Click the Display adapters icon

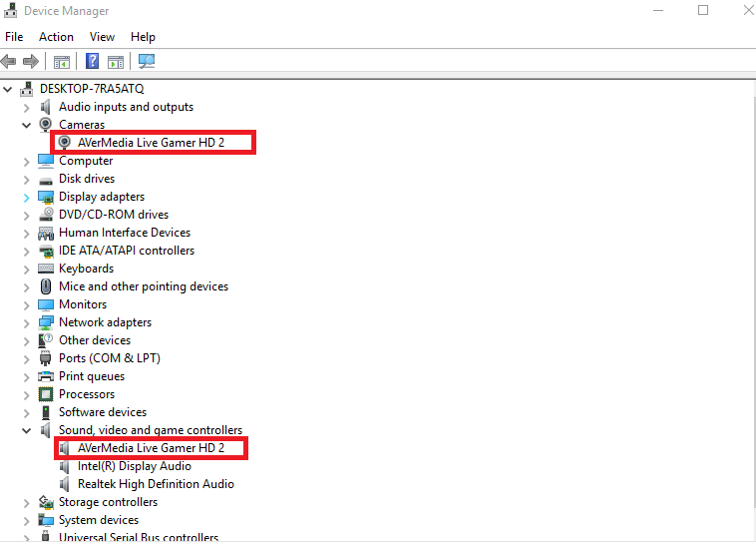46,197
